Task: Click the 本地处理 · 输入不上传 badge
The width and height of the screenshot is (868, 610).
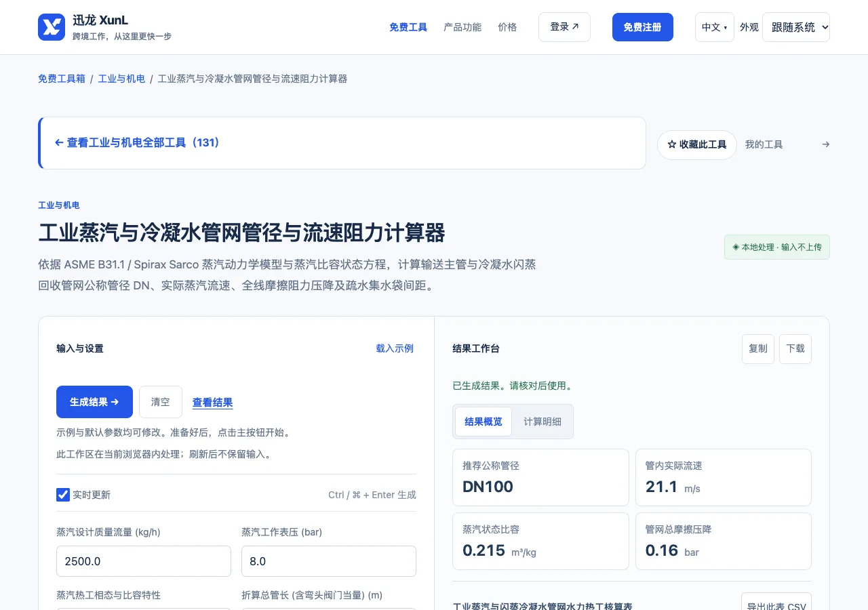Action: pyautogui.click(x=777, y=247)
